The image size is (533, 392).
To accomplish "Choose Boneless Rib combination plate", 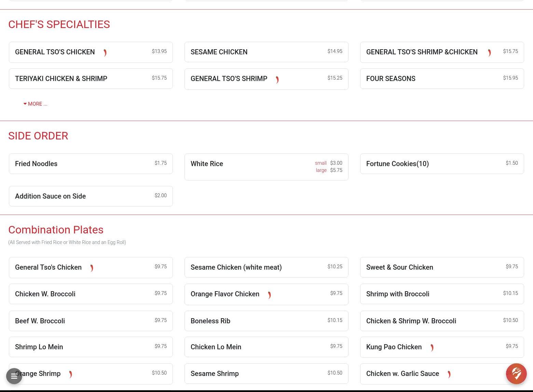I will 266,321.
